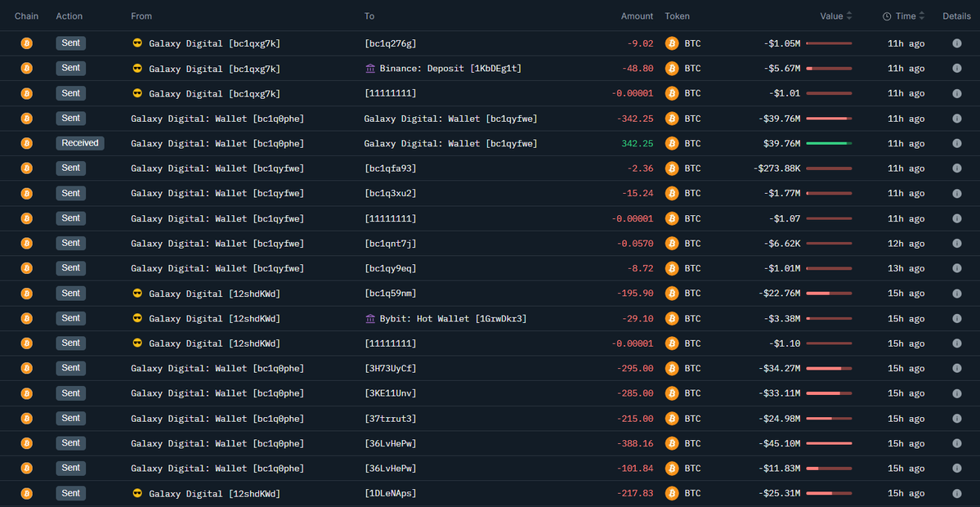Click Sent badge on the -342.25 row
Image resolution: width=980 pixels, height=507 pixels.
point(70,118)
